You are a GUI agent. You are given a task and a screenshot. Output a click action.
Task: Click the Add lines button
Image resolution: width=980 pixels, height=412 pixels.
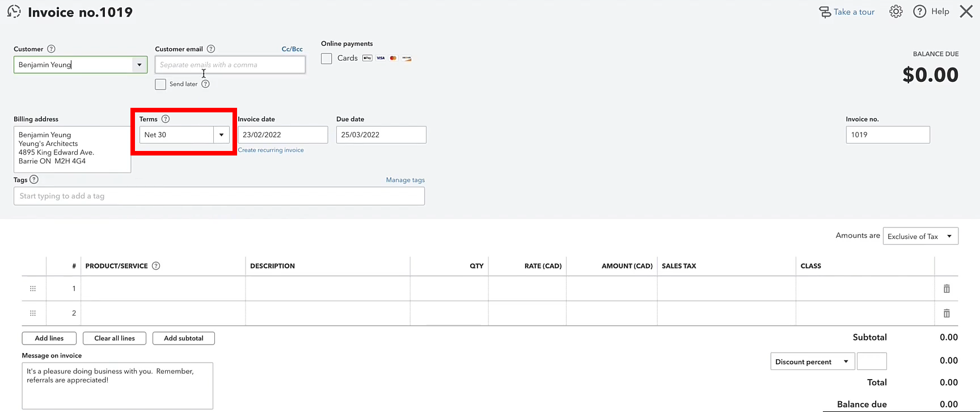pos(49,338)
